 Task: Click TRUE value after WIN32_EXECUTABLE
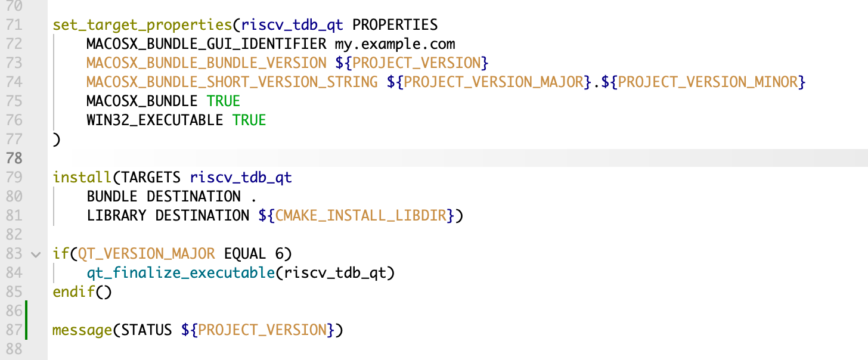tap(249, 120)
